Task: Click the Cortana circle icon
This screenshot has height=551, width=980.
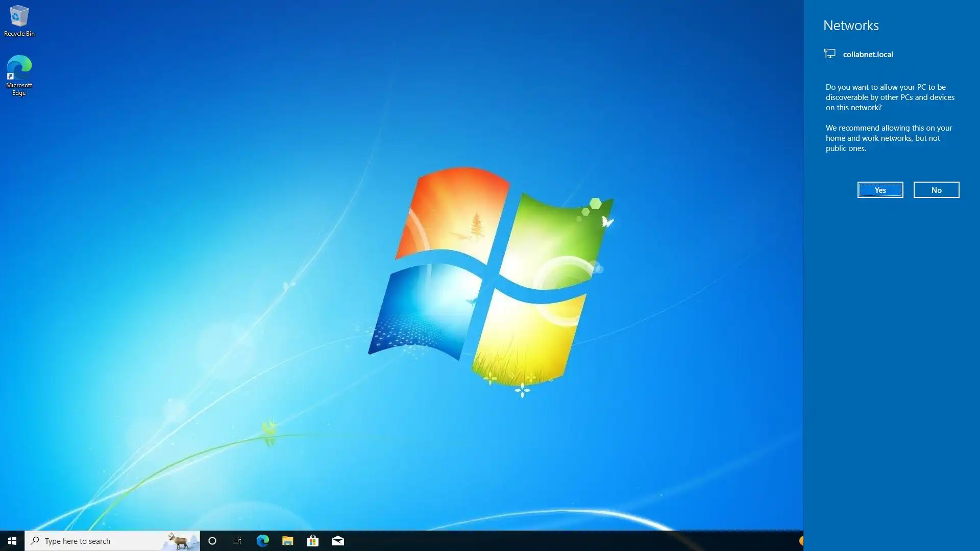Action: [212, 541]
